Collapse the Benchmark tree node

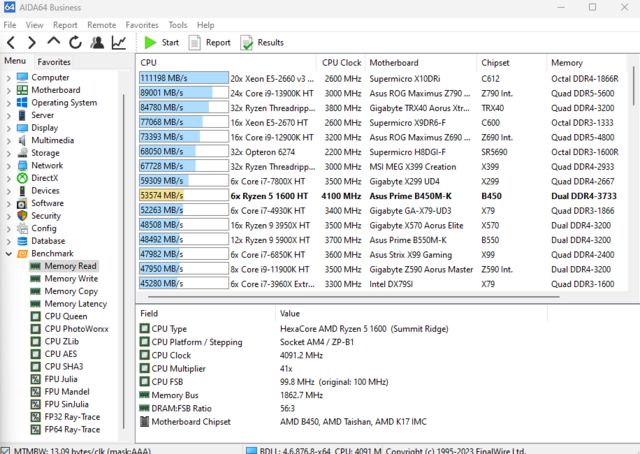click(9, 254)
